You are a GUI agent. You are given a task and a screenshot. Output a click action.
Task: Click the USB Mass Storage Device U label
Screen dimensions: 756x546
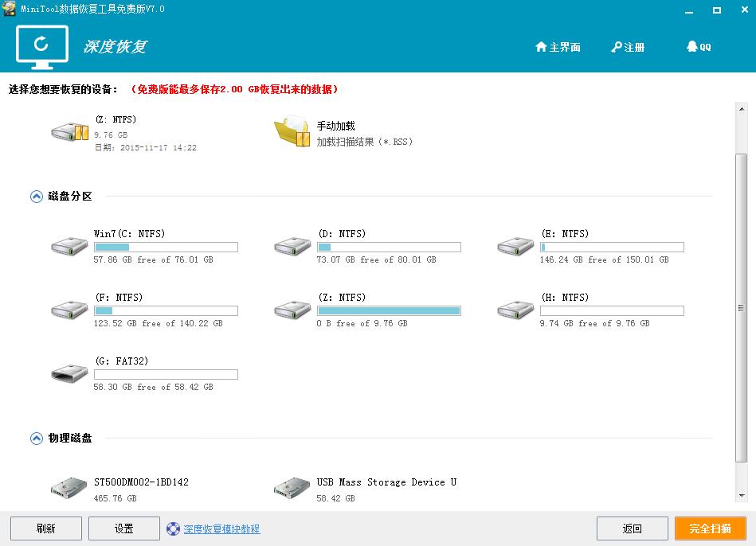(386, 482)
